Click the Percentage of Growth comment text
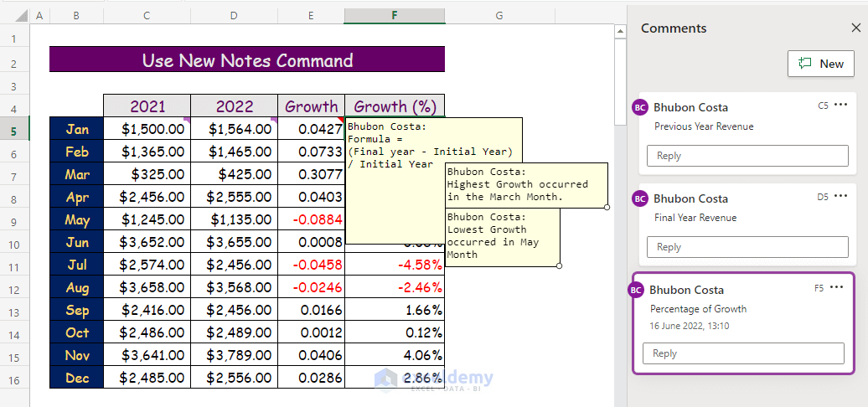This screenshot has height=407, width=868. tap(698, 308)
